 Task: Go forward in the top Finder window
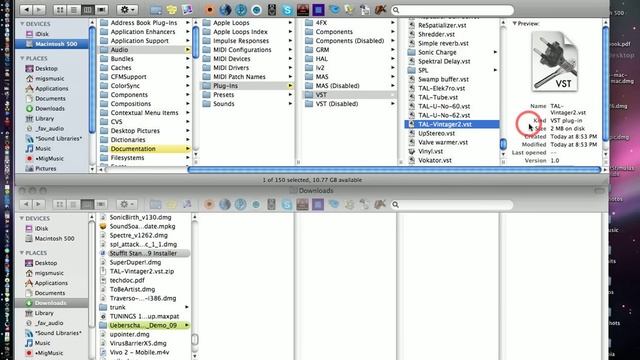point(39,9)
